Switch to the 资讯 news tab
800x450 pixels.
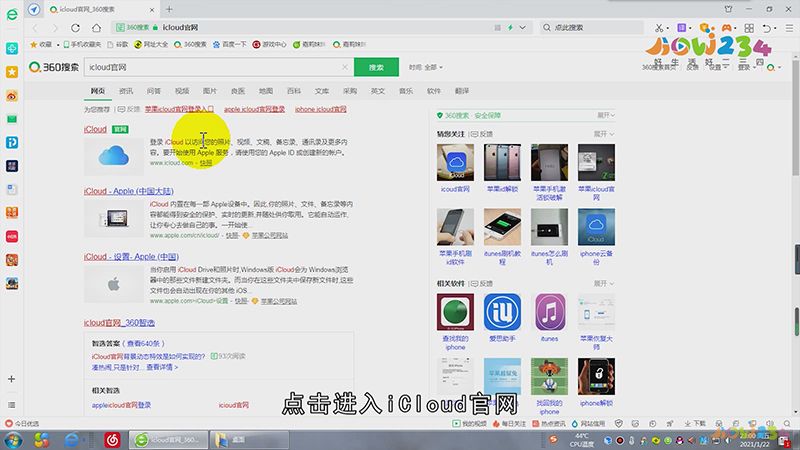pyautogui.click(x=126, y=91)
